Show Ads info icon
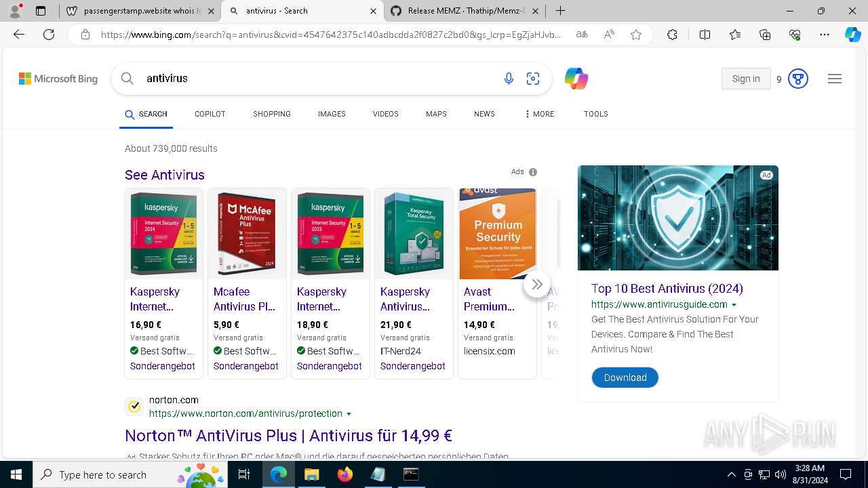The width and height of the screenshot is (868, 488). point(533,172)
